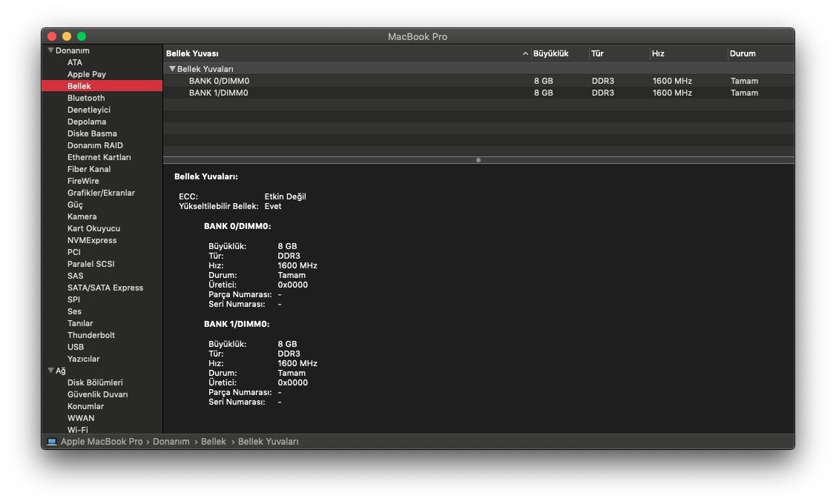Select Kart Okuyucu in the sidebar
Image resolution: width=836 pixels, height=504 pixels.
(93, 228)
